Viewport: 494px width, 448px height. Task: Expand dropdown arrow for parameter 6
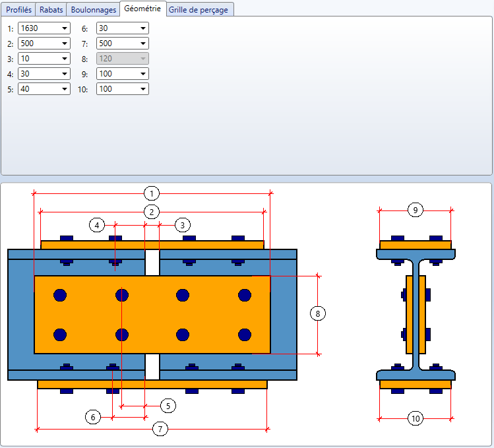tap(143, 28)
